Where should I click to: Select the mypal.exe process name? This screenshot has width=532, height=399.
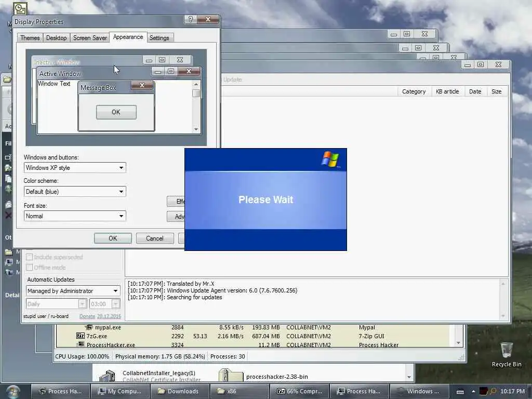pyautogui.click(x=108, y=327)
